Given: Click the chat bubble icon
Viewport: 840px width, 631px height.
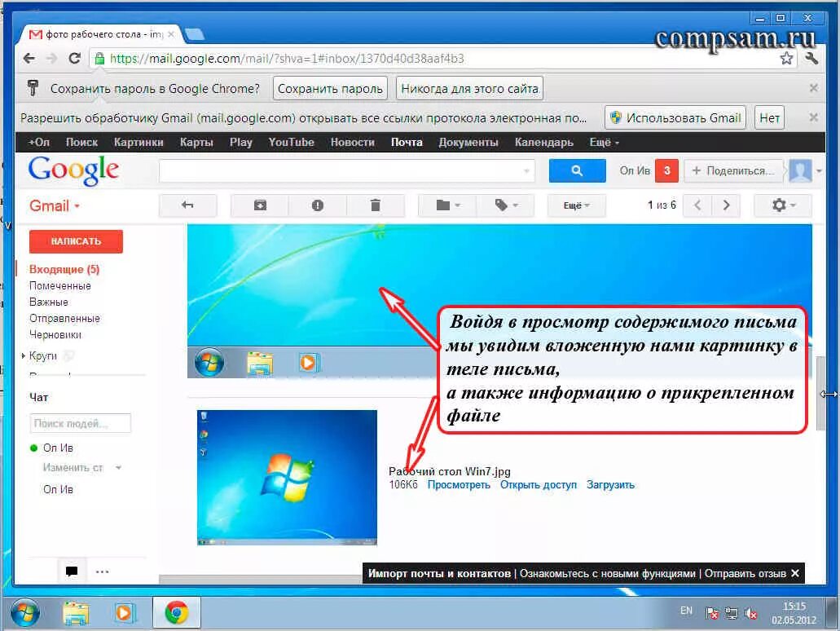Looking at the screenshot, I should [71, 571].
